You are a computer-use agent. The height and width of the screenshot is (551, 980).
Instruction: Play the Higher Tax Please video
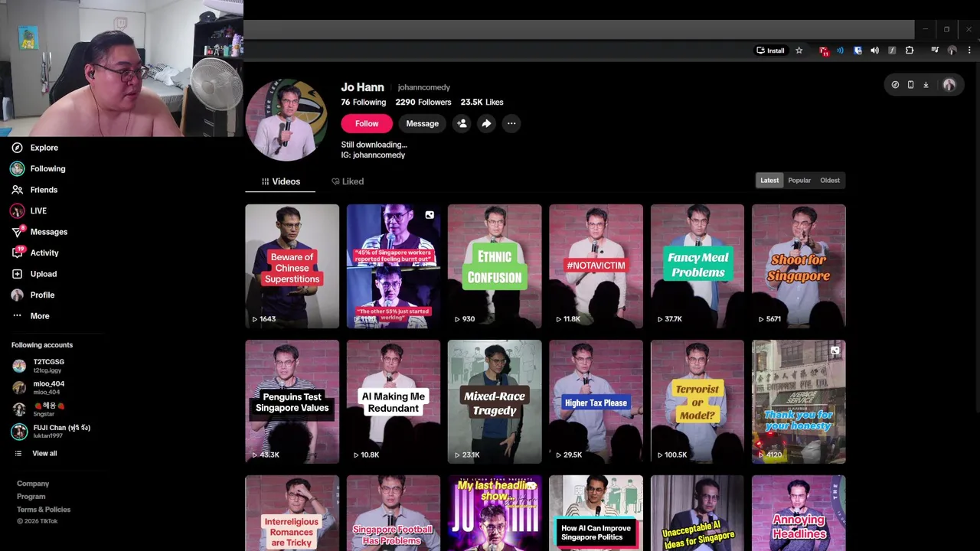596,402
